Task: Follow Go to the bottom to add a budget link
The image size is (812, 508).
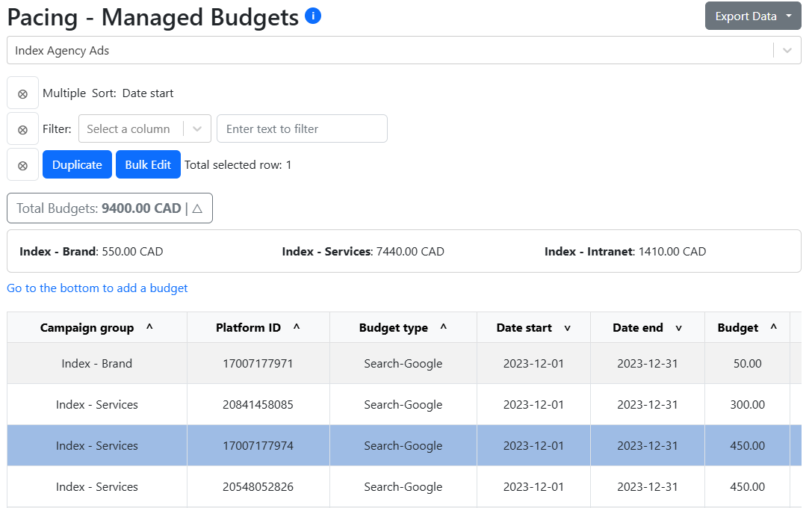Action: point(97,288)
